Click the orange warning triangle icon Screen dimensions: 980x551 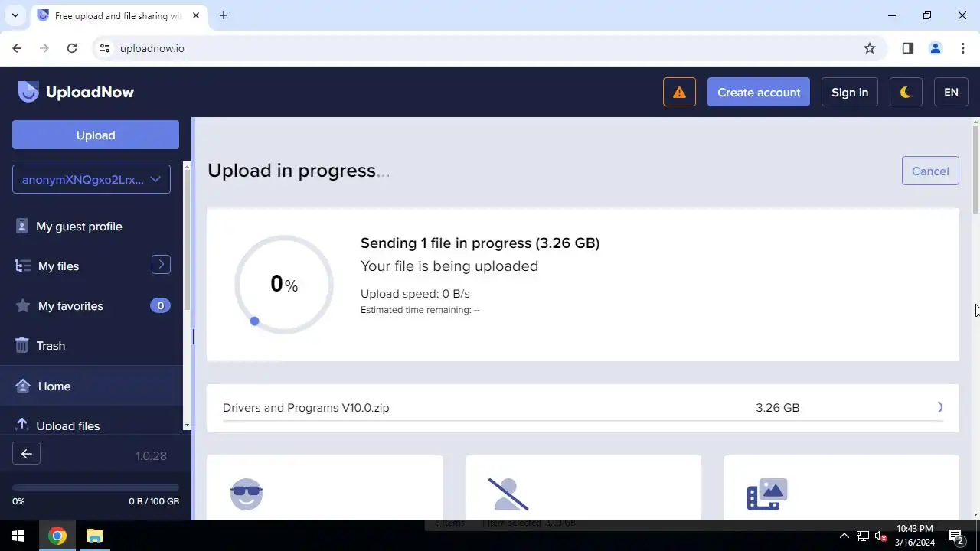(679, 92)
